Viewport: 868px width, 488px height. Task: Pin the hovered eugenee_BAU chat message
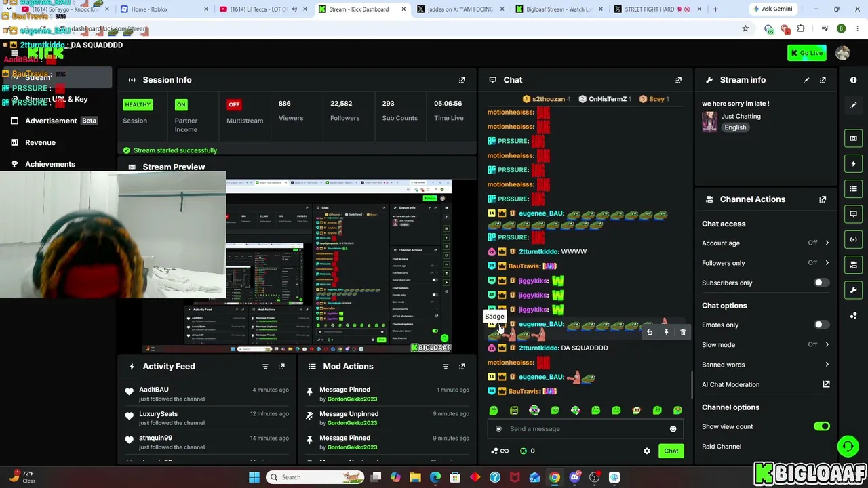pos(666,332)
